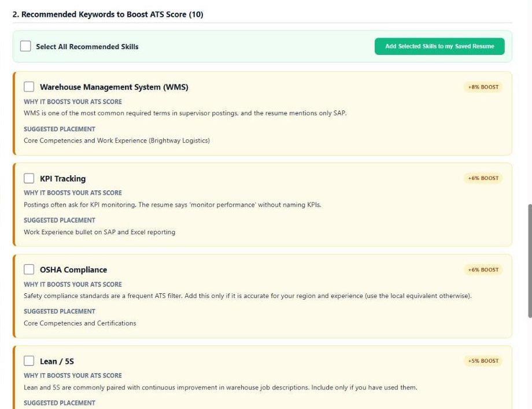
Task: Click the +6% BOOST badge on KPI Tracking
Action: [483, 178]
